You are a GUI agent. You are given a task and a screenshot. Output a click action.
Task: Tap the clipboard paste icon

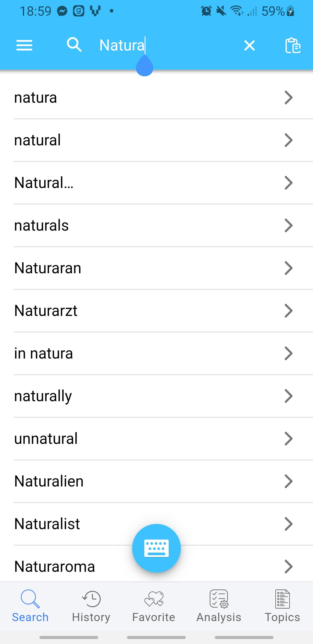click(x=293, y=46)
